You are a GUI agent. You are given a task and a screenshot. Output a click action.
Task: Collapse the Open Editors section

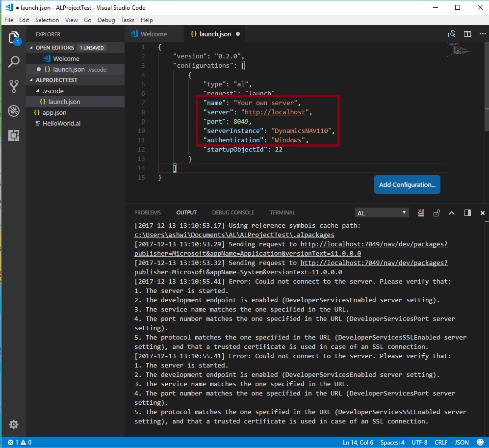(x=55, y=48)
